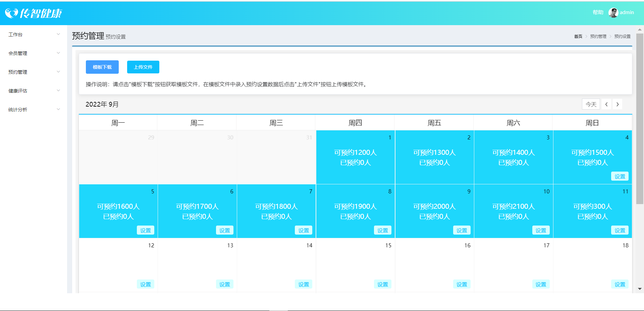Click 设置 on September 9
Viewport: 644px width, 311px height.
point(462,230)
